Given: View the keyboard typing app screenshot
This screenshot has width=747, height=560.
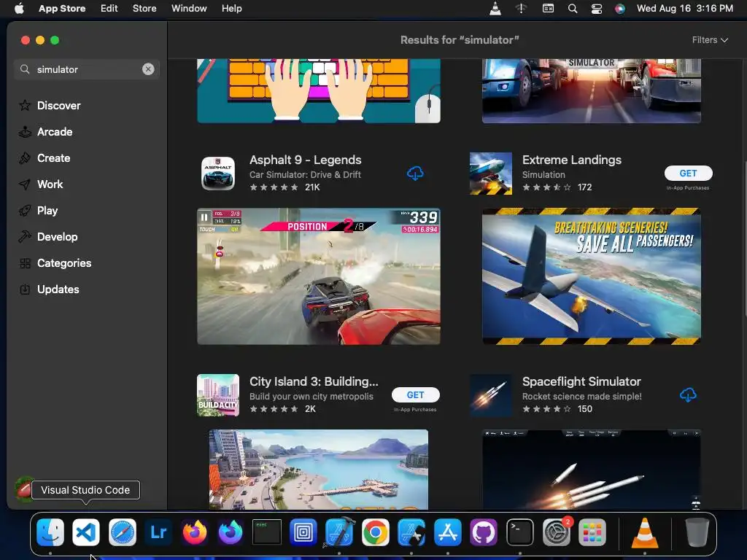Looking at the screenshot, I should click(x=319, y=91).
